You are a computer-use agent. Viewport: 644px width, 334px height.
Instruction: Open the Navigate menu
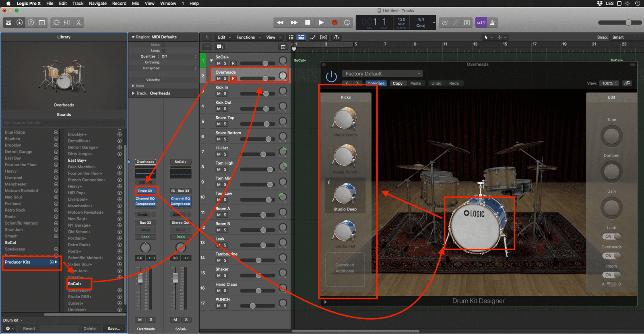(98, 3)
